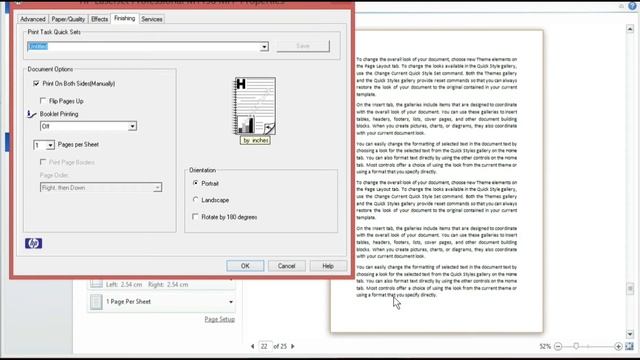Viewport: 640px width, 360px height.
Task: Click the document preview image in Finishing tab
Action: (x=254, y=106)
